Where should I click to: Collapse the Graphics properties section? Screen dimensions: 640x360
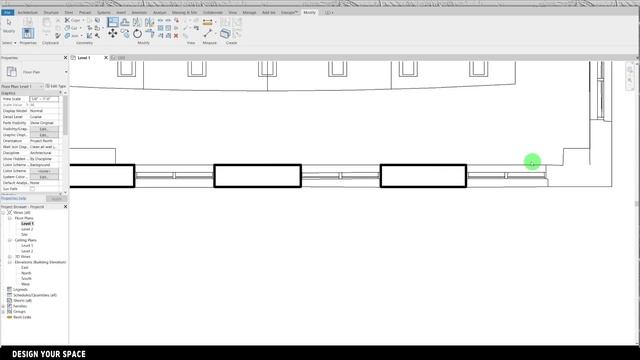pos(60,93)
